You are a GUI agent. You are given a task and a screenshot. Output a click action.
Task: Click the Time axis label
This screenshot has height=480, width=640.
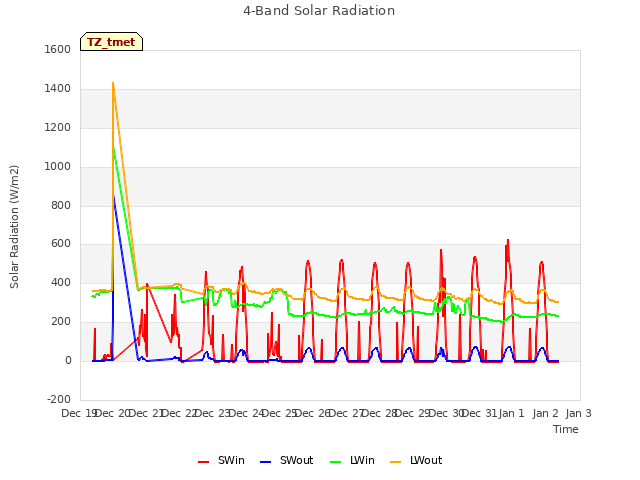coord(566,429)
